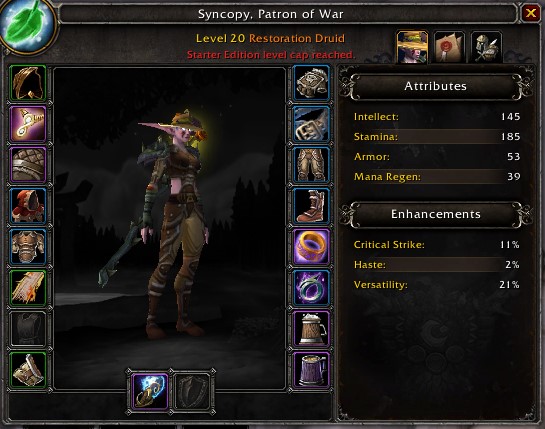The width and height of the screenshot is (545, 429).
Task: Select the neck slot necklace icon
Action: point(28,124)
